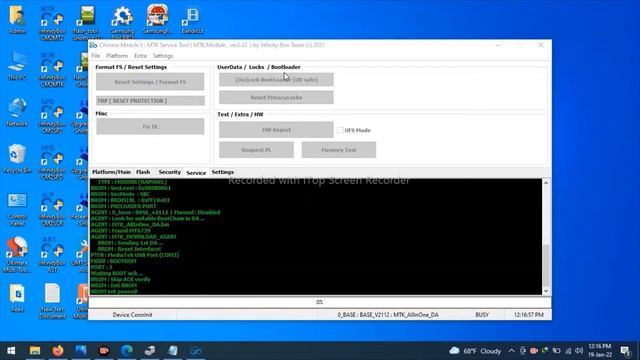This screenshot has width=640, height=360.
Task: Click the Fix DL button
Action: pos(150,127)
